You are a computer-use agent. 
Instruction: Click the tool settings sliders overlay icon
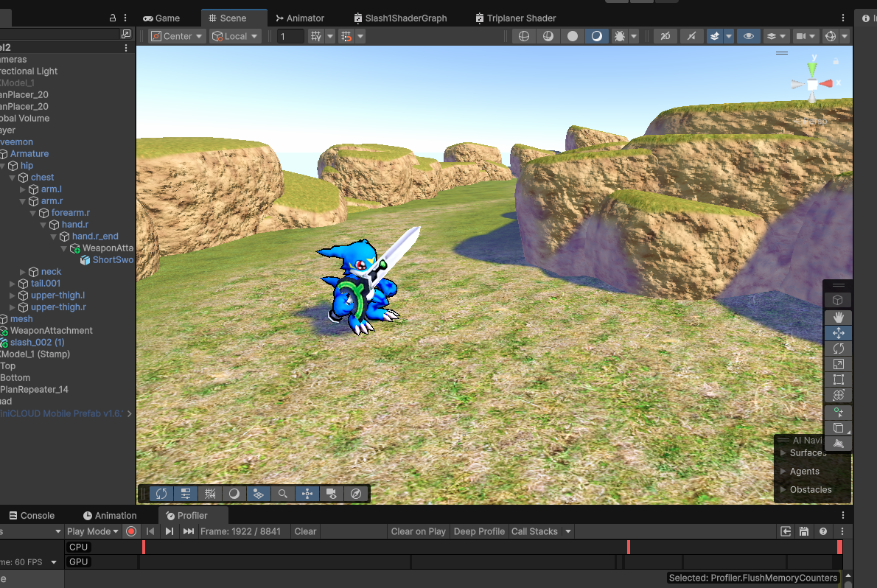coord(186,494)
